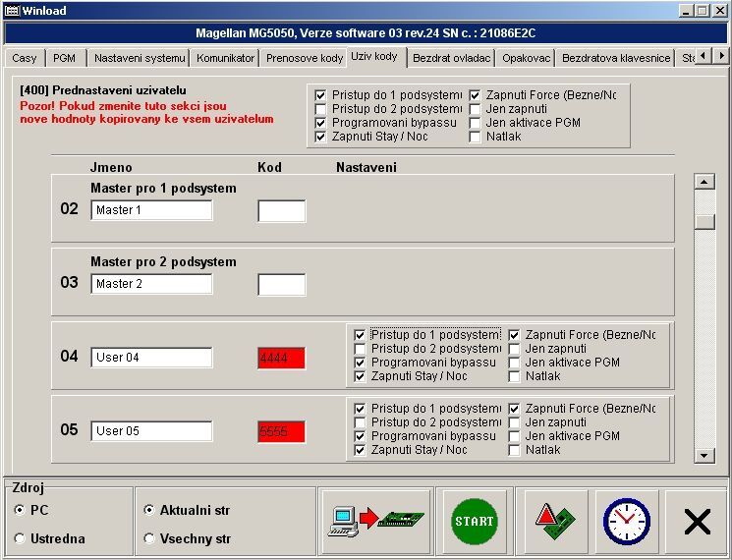Viewport: 732px width, 560px height.
Task: Switch to the Komunikator tab
Action: coord(225,58)
